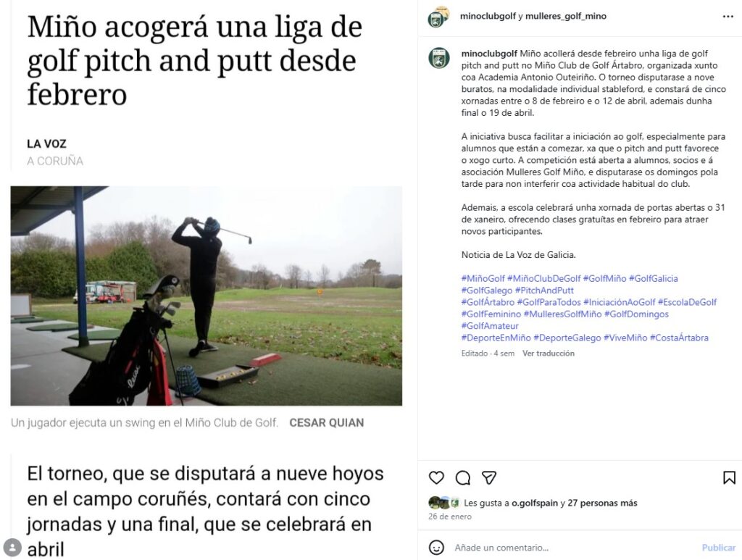Click the golfer photo in the post

pos(207,296)
